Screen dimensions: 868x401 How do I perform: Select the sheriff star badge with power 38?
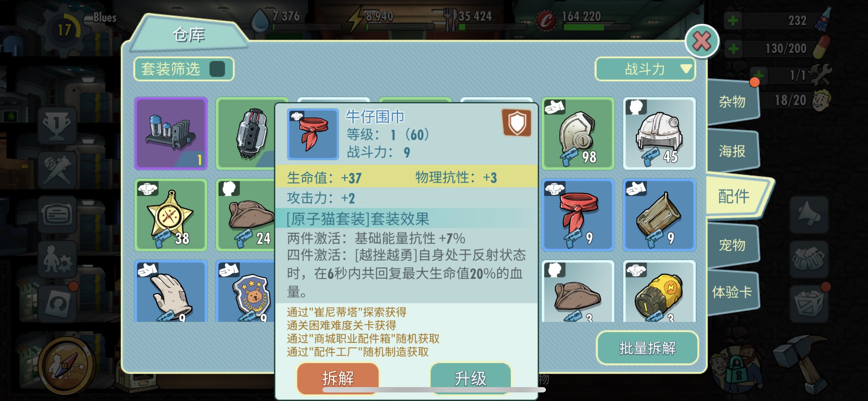(x=171, y=215)
